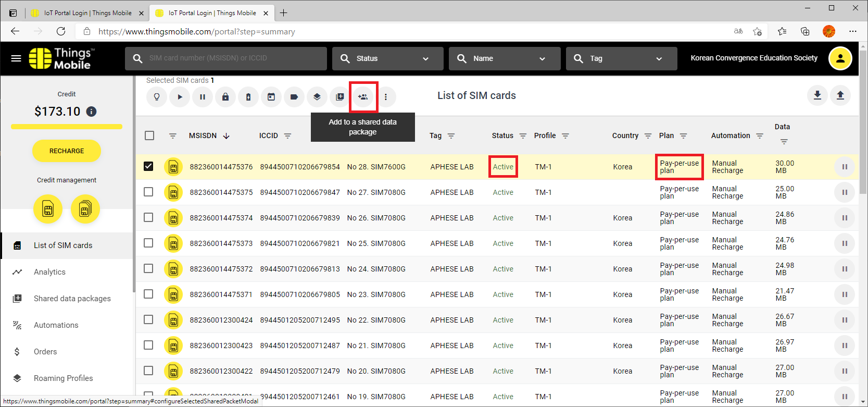The height and width of the screenshot is (407, 868).
Task: Open Orders in the sidebar
Action: pos(67,352)
